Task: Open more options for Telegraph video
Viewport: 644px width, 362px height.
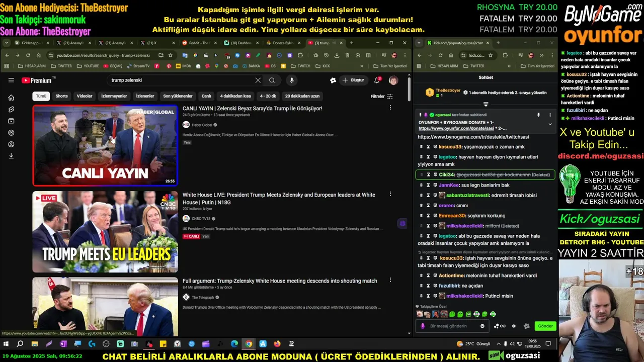Action: pyautogui.click(x=390, y=281)
